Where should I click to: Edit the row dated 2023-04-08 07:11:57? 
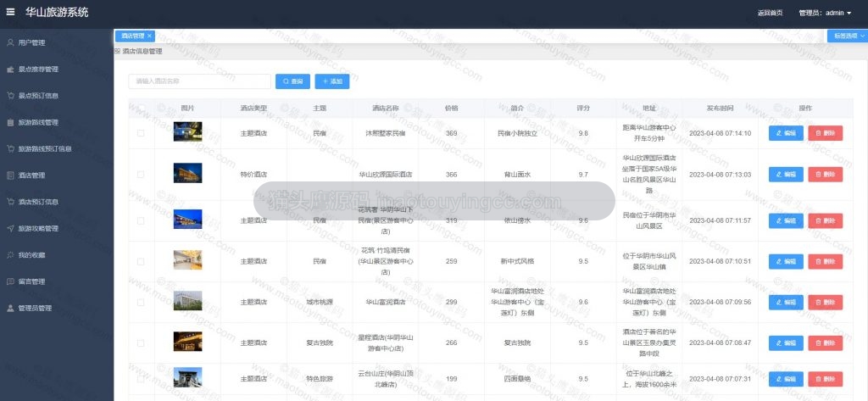coord(786,220)
